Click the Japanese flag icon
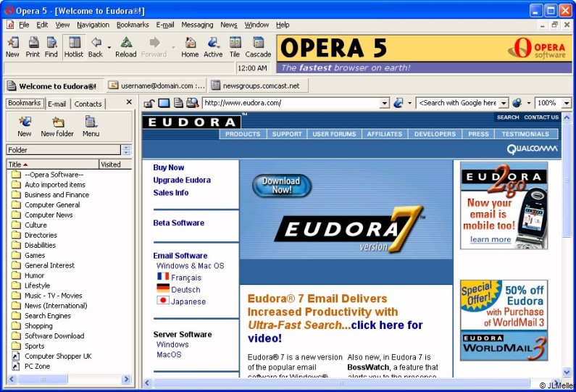 pyautogui.click(x=163, y=300)
